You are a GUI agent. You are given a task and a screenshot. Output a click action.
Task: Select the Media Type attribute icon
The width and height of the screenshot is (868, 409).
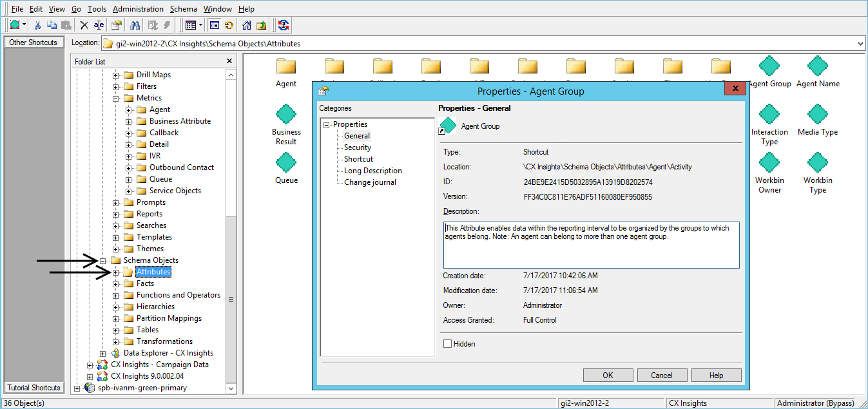coord(817,115)
